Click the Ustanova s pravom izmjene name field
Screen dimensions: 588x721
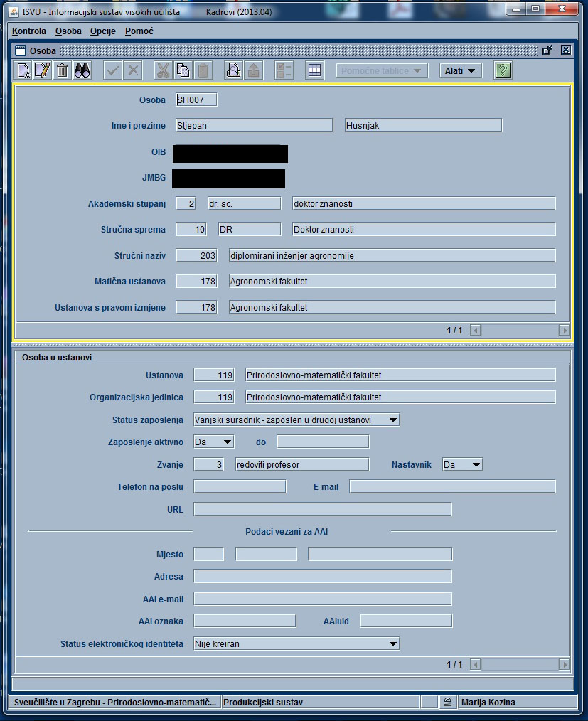point(392,308)
